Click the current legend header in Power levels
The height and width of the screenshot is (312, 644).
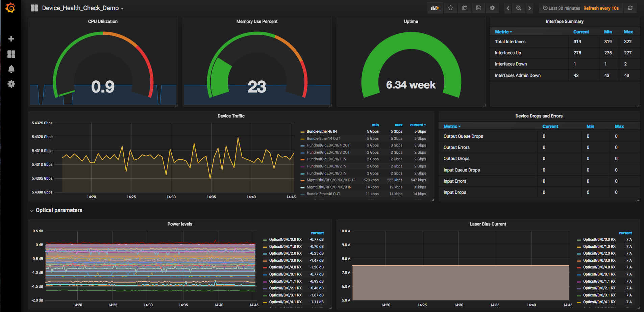pyautogui.click(x=317, y=233)
